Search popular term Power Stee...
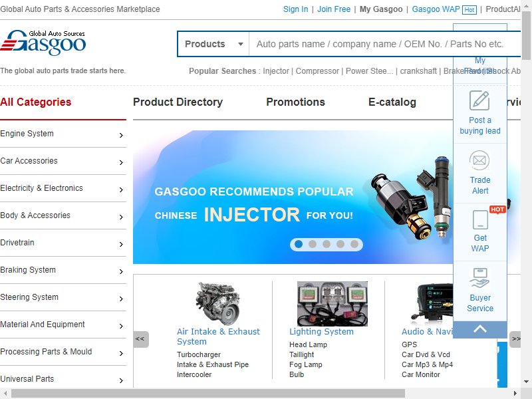This screenshot has height=399, width=532. (x=370, y=71)
